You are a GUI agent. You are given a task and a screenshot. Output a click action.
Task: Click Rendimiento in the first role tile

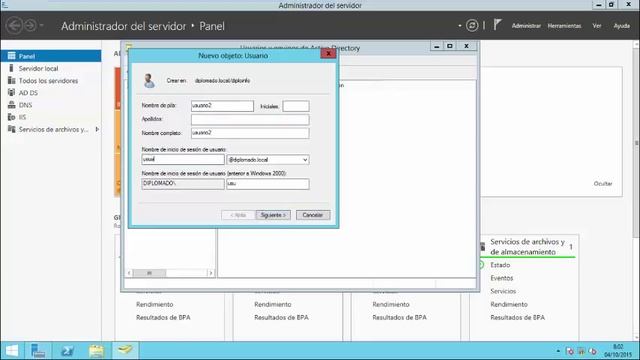(x=154, y=304)
